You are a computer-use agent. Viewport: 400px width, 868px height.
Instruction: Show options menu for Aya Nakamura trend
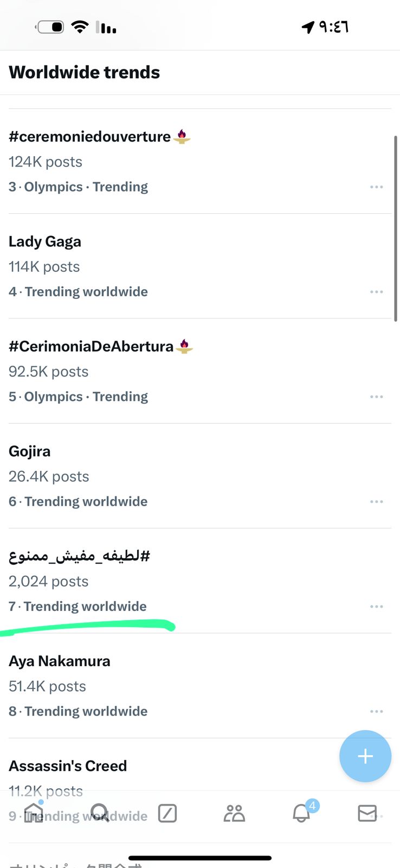(376, 711)
